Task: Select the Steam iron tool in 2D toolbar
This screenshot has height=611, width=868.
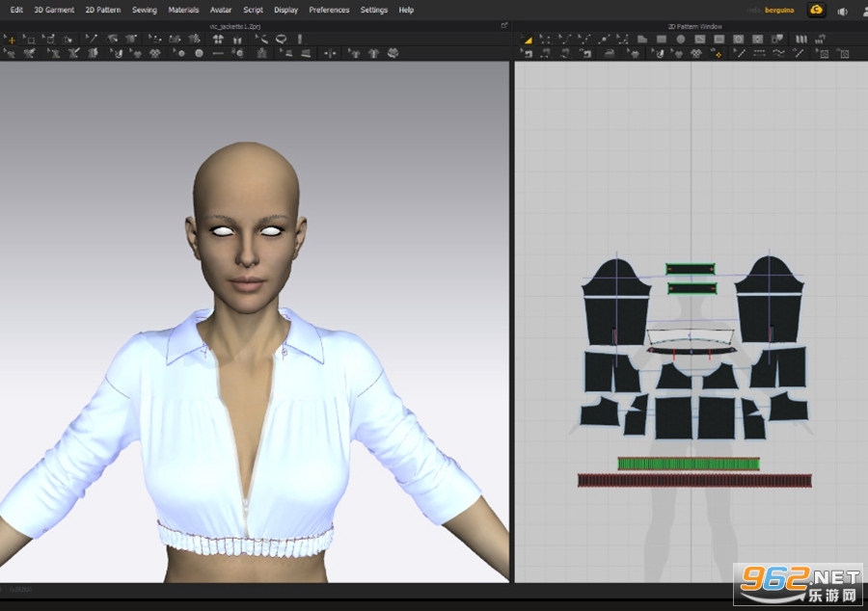Action: [610, 54]
